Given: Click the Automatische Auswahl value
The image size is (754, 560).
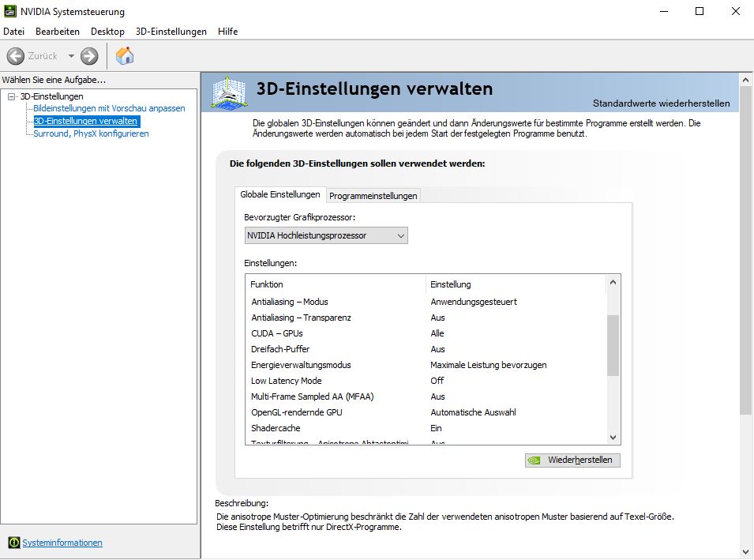Looking at the screenshot, I should 473,412.
